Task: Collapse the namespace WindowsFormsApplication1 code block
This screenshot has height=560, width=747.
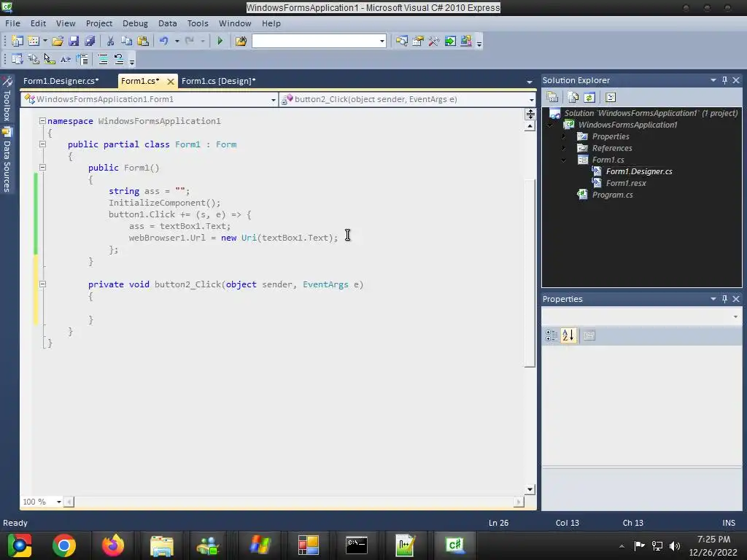Action: 42,121
